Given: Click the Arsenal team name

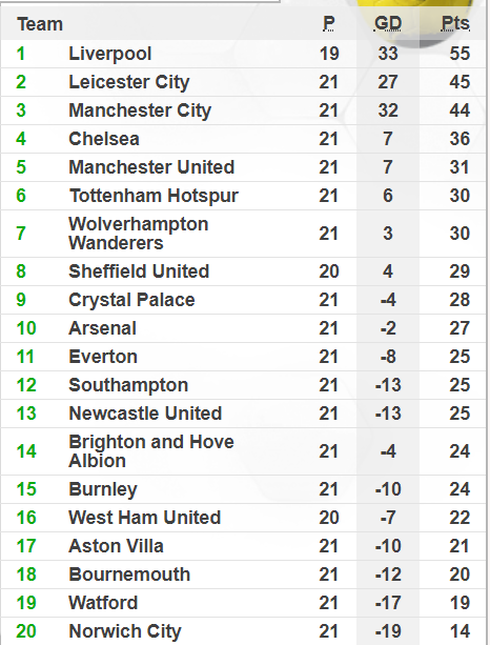Looking at the screenshot, I should click(102, 328).
